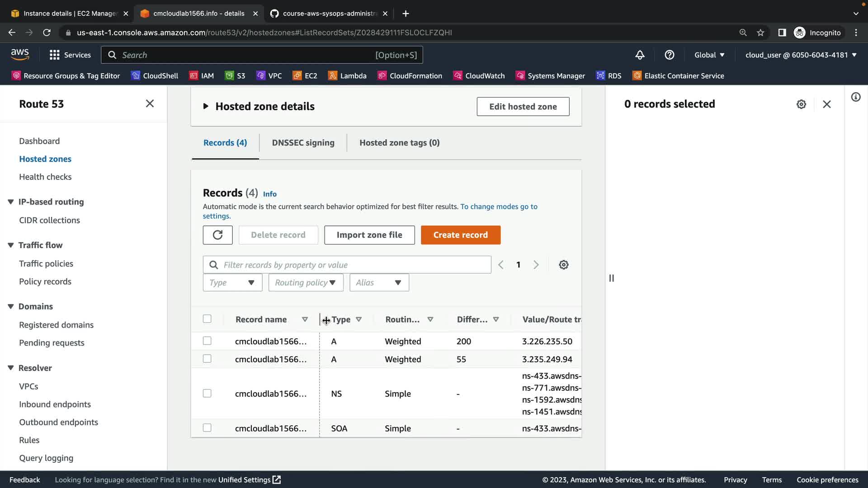Click the refresh records icon button
The image size is (868, 488).
(x=217, y=235)
